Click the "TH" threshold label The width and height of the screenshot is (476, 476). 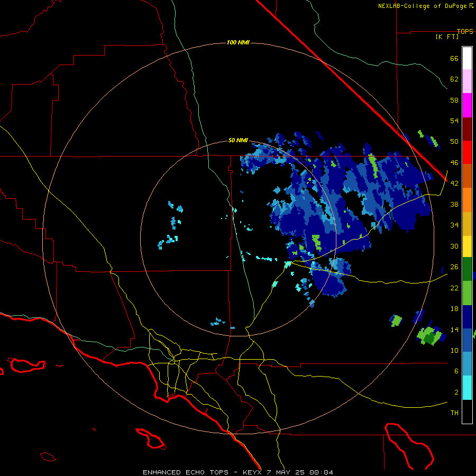point(454,413)
